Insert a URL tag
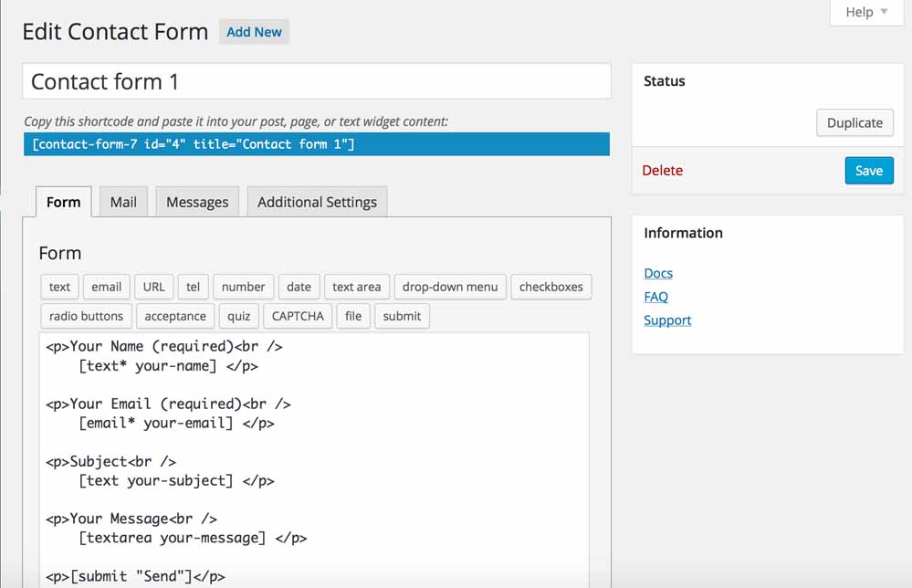912x588 pixels. (153, 287)
